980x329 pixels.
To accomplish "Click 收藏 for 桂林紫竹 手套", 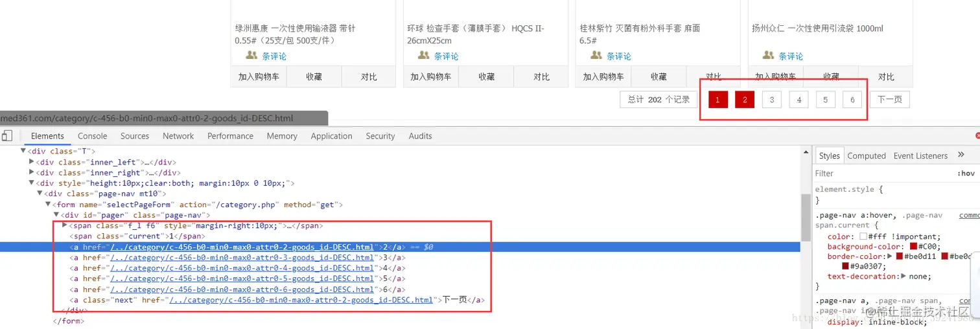I will pyautogui.click(x=659, y=76).
